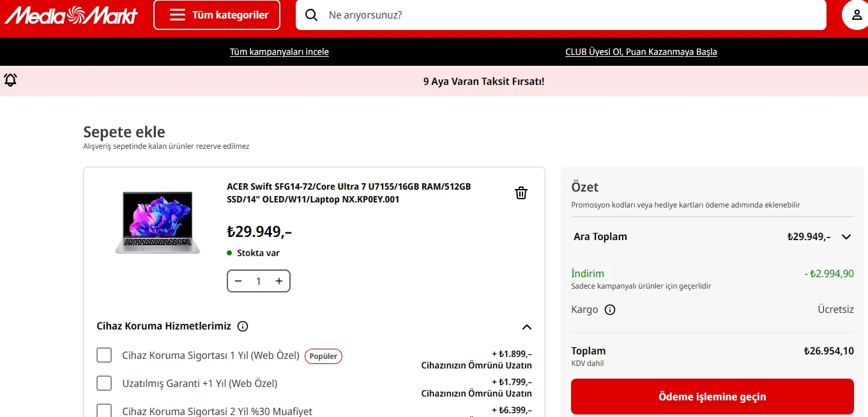This screenshot has width=868, height=417.
Task: Click the Ücretsiz shipping value
Action: coord(835,309)
